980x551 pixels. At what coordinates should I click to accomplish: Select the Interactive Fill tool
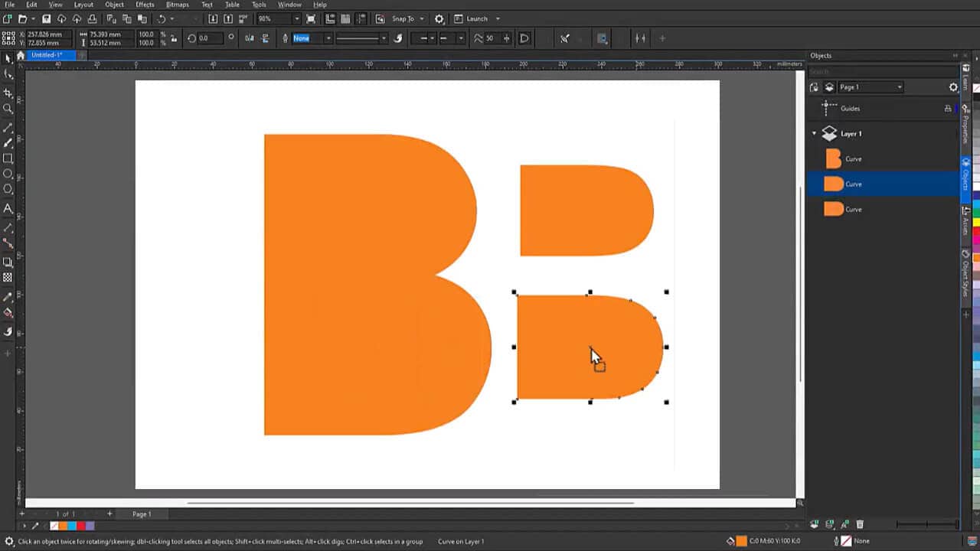(8, 313)
